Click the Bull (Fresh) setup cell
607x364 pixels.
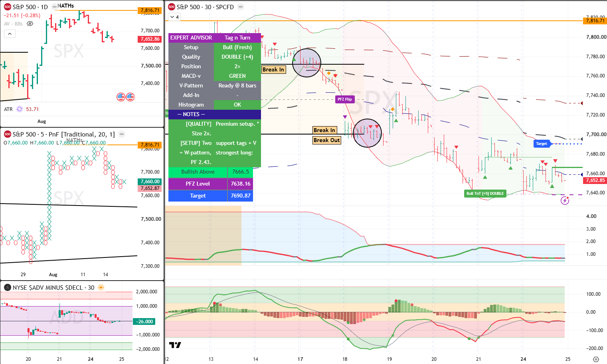(x=237, y=47)
